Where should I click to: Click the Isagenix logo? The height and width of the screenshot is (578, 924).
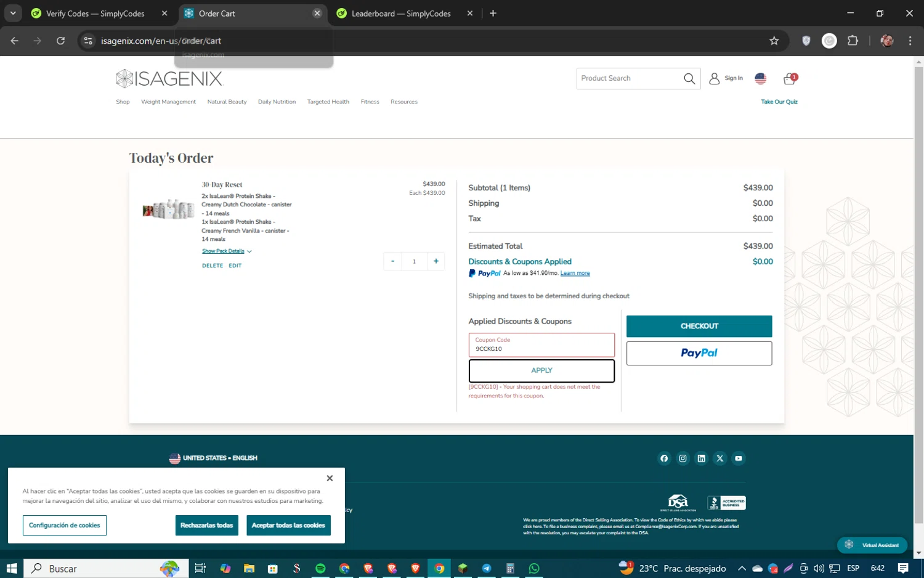pyautogui.click(x=169, y=78)
